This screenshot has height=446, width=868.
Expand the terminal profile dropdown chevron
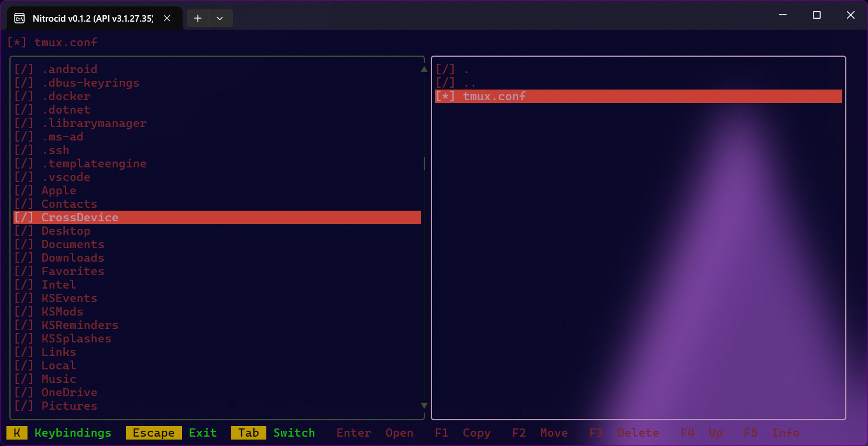pyautogui.click(x=220, y=18)
